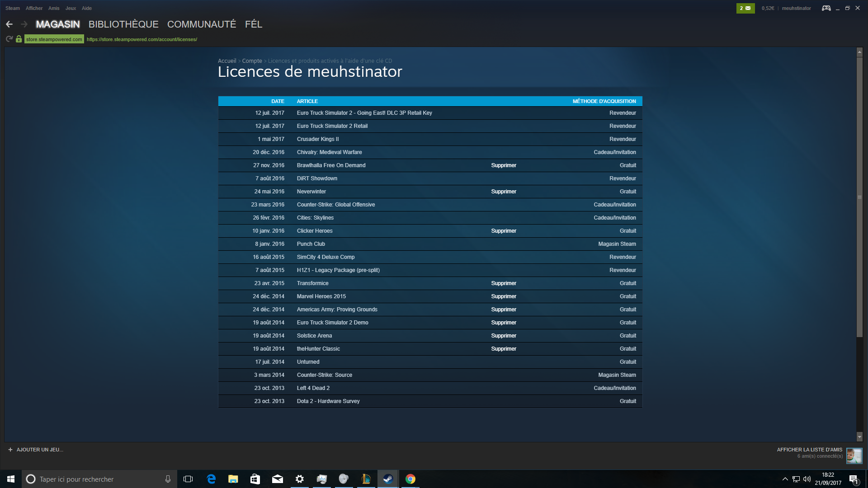Click the MÉTHODE D'ACQUISITION column header
868x488 pixels.
[x=604, y=101]
